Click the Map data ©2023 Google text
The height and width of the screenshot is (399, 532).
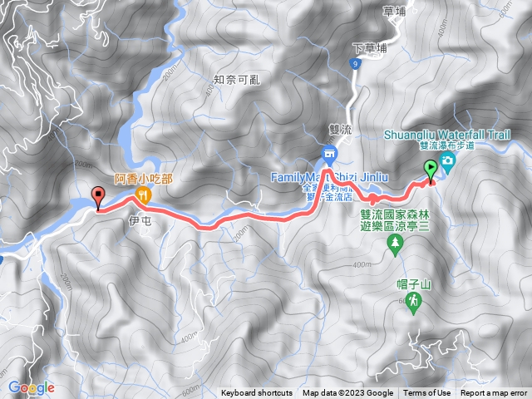[347, 393]
